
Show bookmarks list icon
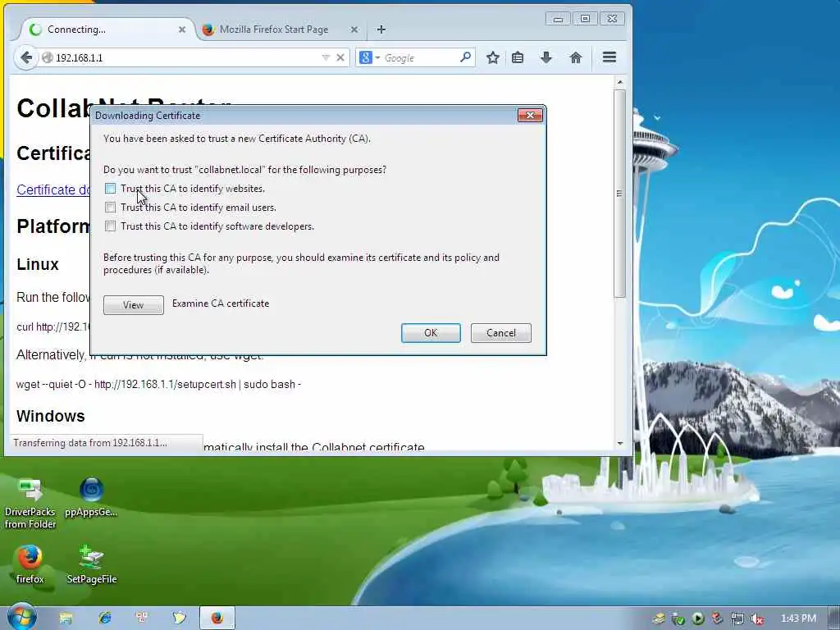518,57
